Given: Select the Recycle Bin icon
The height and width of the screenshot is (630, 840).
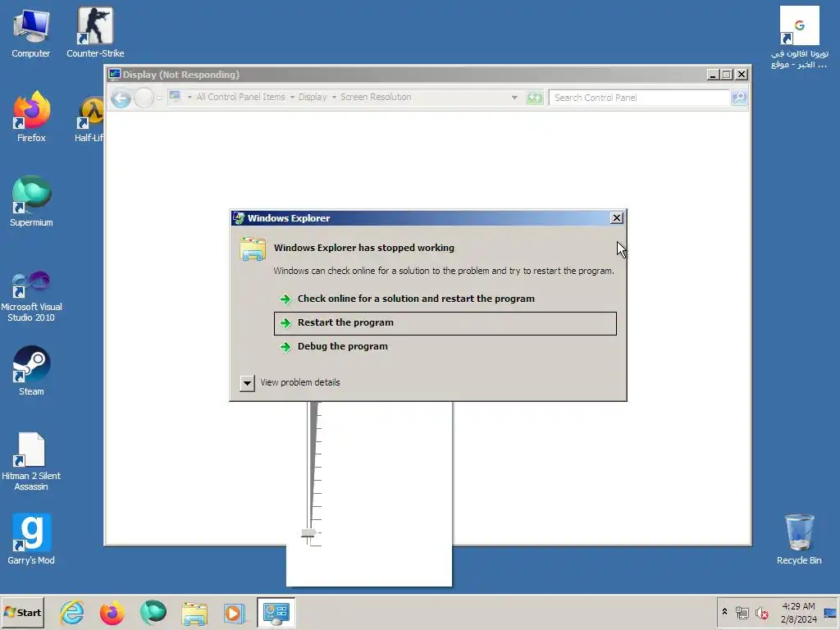Looking at the screenshot, I should point(799,540).
